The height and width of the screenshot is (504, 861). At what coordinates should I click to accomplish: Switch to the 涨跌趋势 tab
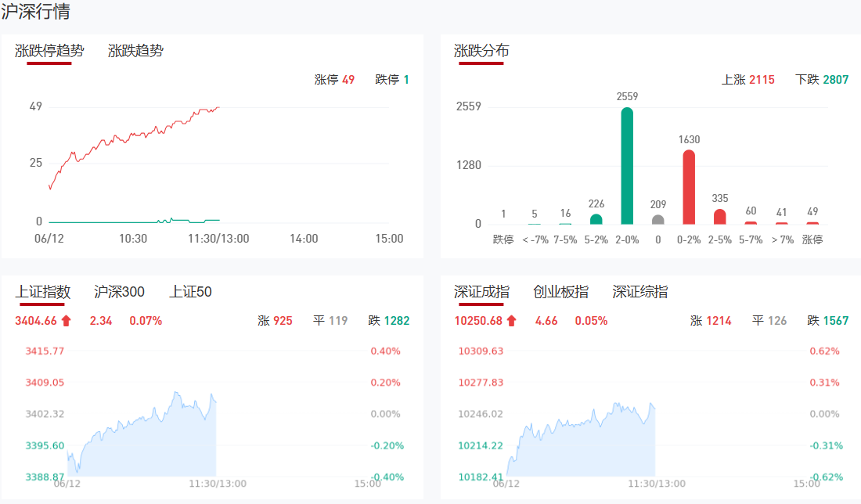pyautogui.click(x=135, y=51)
